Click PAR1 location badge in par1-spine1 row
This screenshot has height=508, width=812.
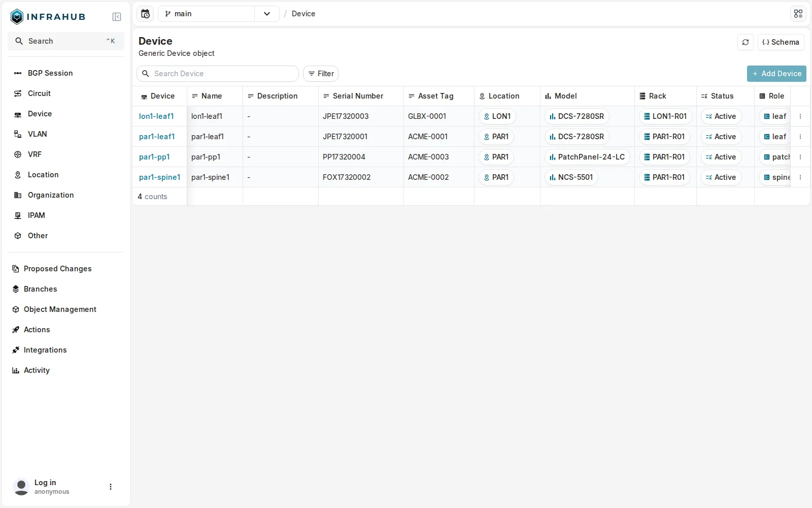pos(496,177)
